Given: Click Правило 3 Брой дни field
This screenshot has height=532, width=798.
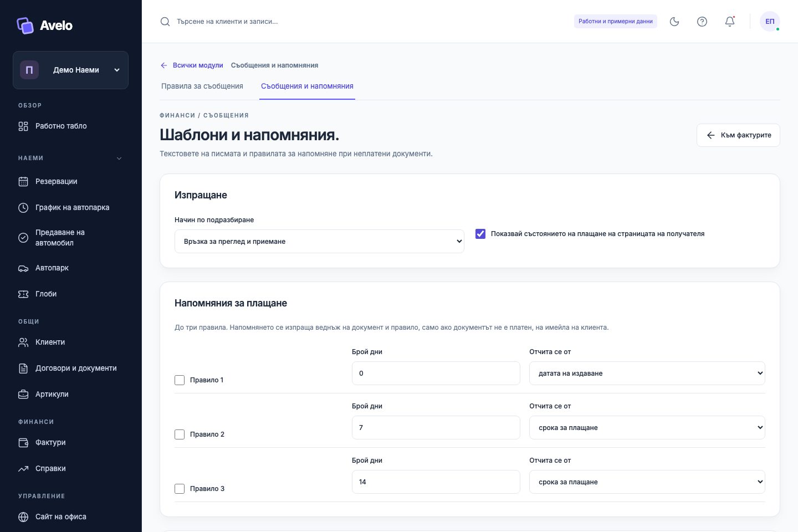Looking at the screenshot, I should (x=436, y=482).
